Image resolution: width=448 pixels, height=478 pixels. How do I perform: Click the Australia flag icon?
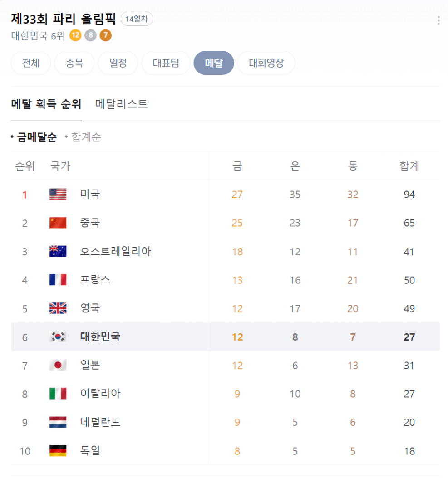[x=58, y=252]
